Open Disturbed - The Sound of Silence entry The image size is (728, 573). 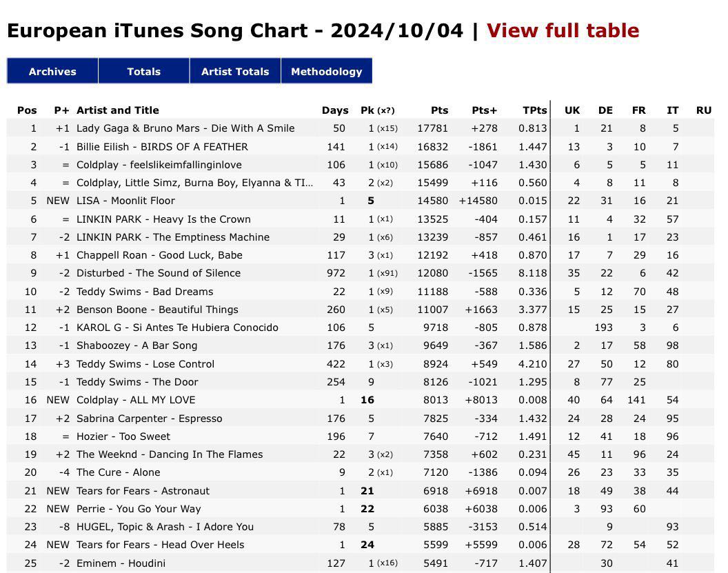coord(159,273)
